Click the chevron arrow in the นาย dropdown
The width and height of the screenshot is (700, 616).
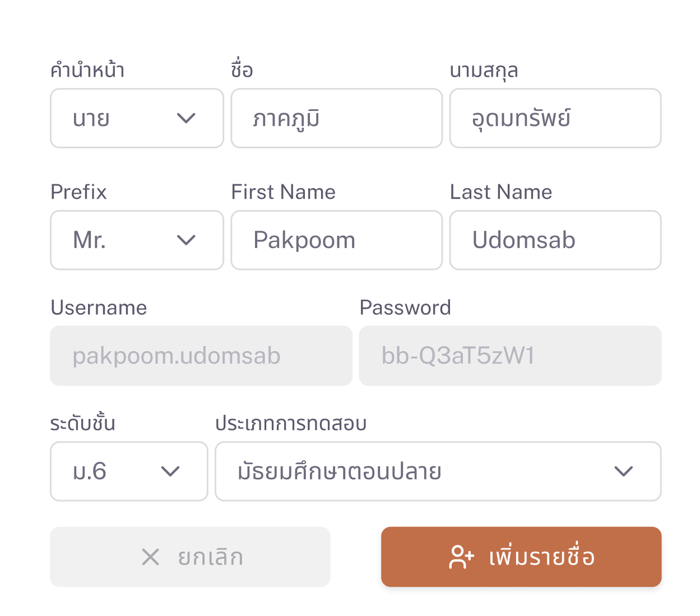[x=186, y=118]
